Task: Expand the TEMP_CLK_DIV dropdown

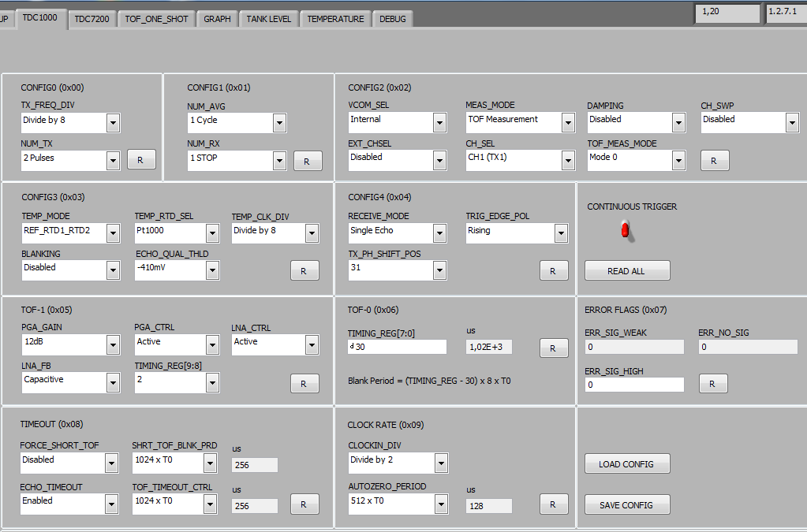Action: [x=275, y=233]
